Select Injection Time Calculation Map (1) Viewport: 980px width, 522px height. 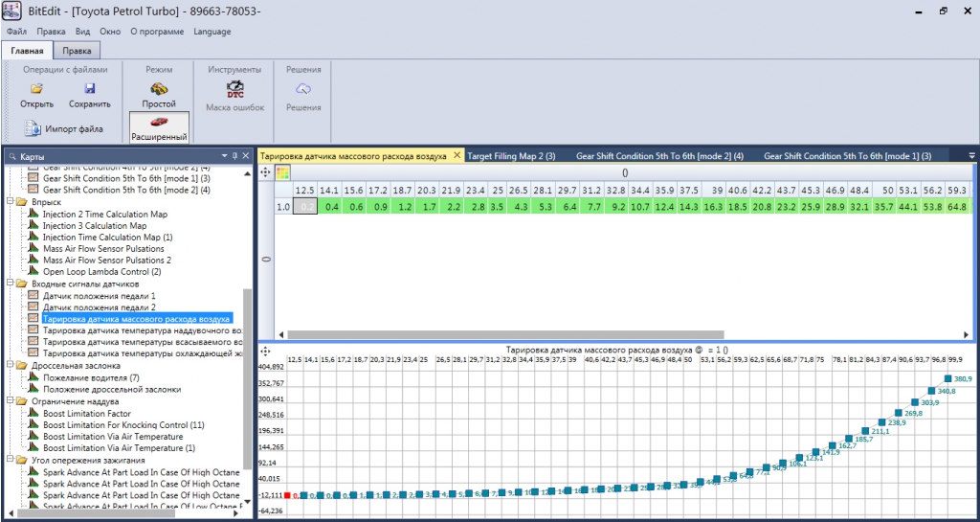click(107, 237)
